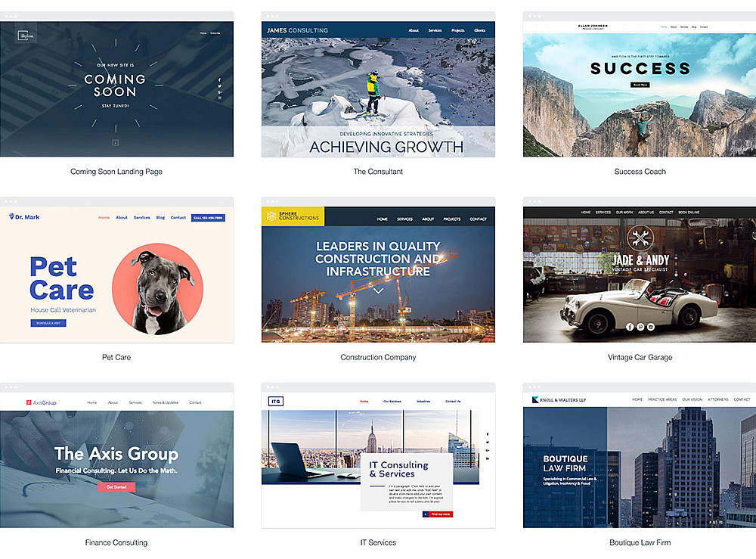Click the call phone number button in Dr. Mark header
The height and width of the screenshot is (559, 756).
208,218
